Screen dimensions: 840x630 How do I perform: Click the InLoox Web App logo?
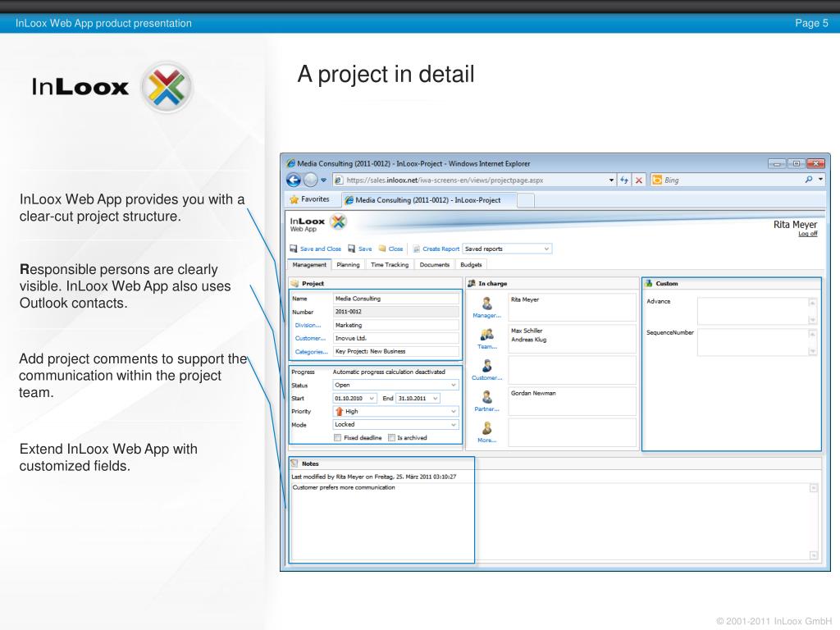pyautogui.click(x=318, y=223)
